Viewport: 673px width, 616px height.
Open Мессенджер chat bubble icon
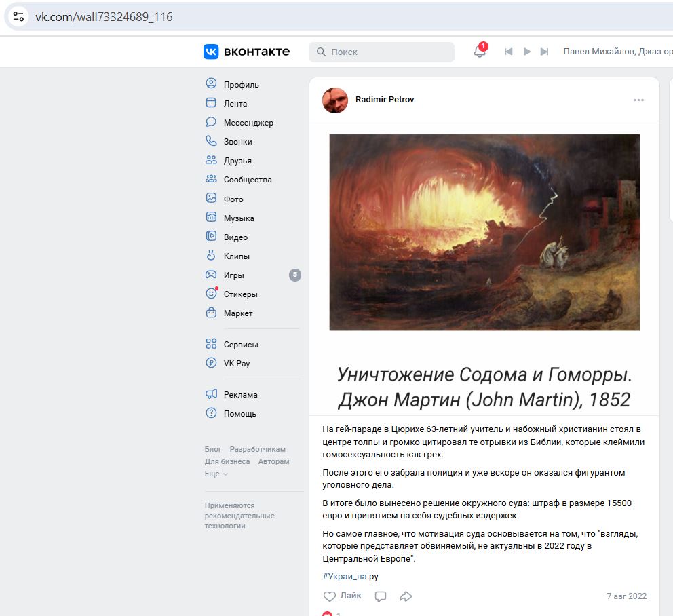point(211,122)
